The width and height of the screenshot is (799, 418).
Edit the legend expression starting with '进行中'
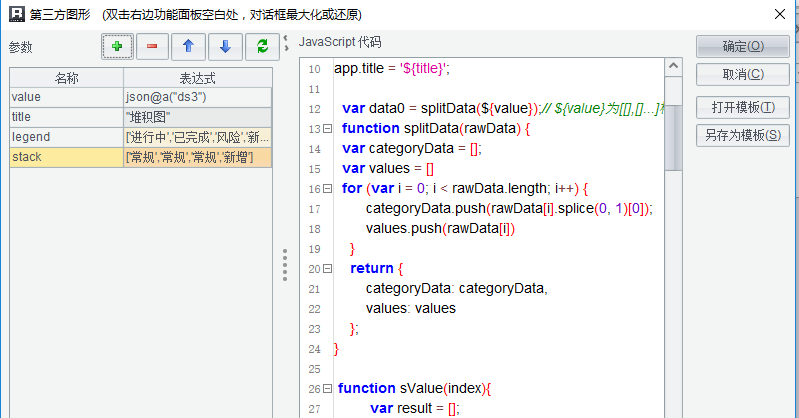point(198,137)
